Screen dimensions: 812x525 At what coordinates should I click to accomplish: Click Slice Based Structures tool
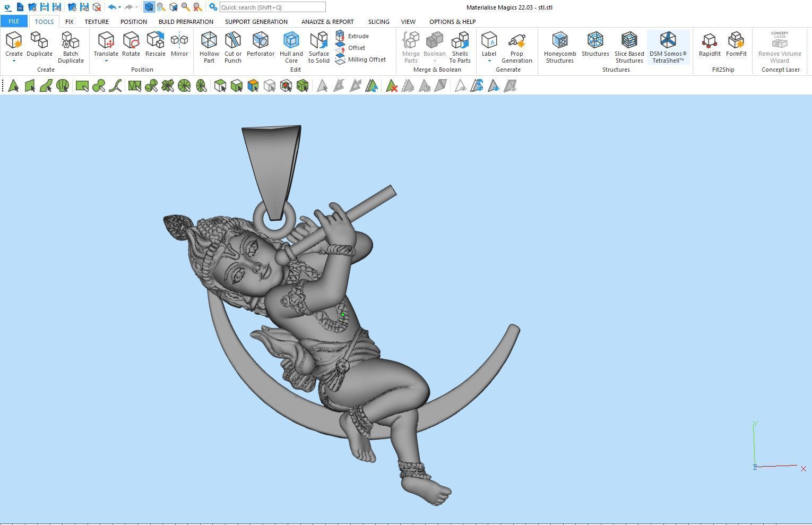point(629,47)
